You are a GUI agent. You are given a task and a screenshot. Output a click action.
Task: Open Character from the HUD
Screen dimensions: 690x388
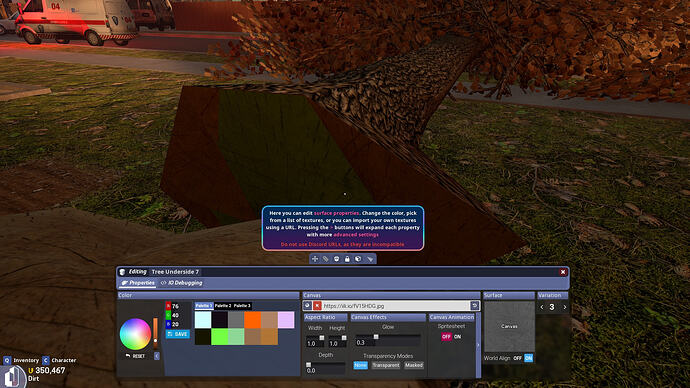tap(64, 360)
